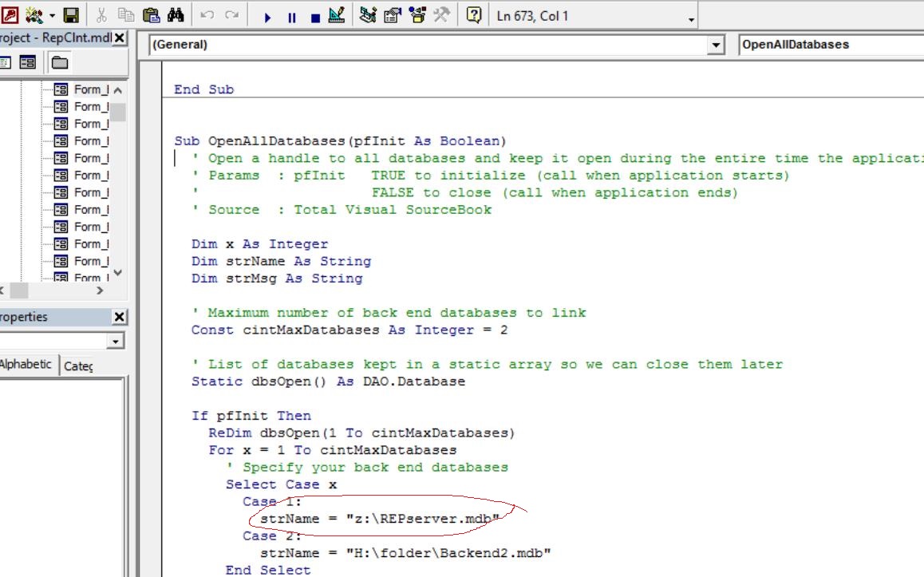924x577 pixels.
Task: Click the 'Dim strName As String' line
Action: 281,261
